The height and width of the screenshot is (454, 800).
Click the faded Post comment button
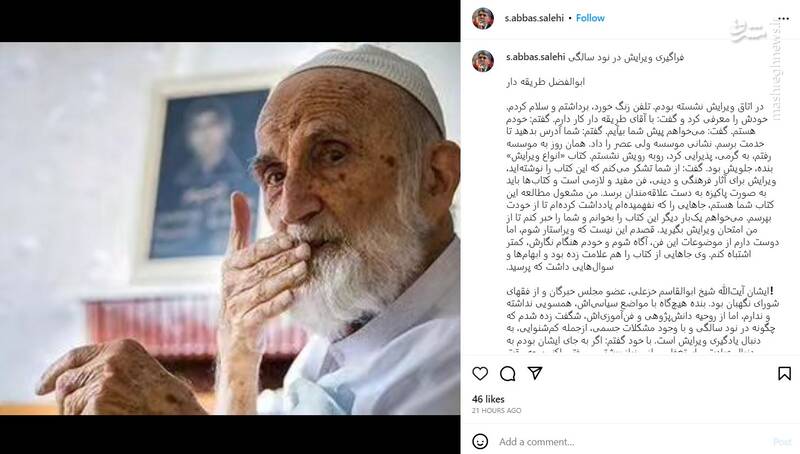pyautogui.click(x=782, y=442)
